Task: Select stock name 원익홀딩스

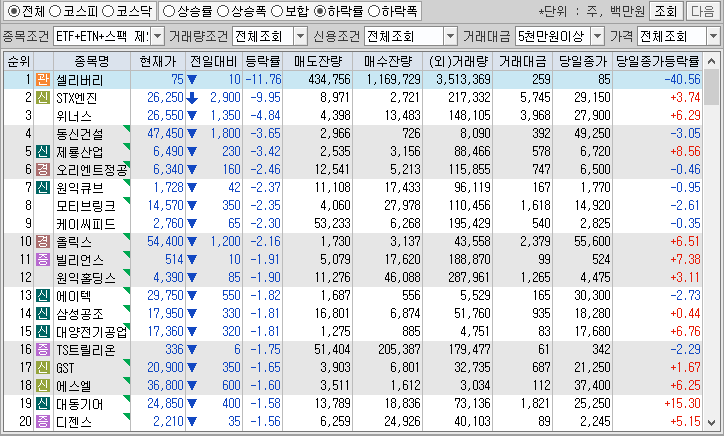Action: pyautogui.click(x=85, y=278)
